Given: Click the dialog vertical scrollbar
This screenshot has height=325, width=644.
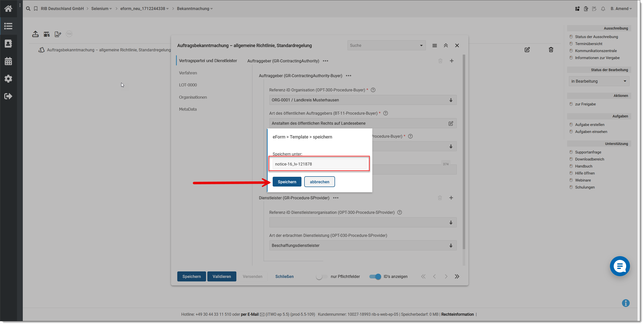Looking at the screenshot, I should click(x=464, y=152).
